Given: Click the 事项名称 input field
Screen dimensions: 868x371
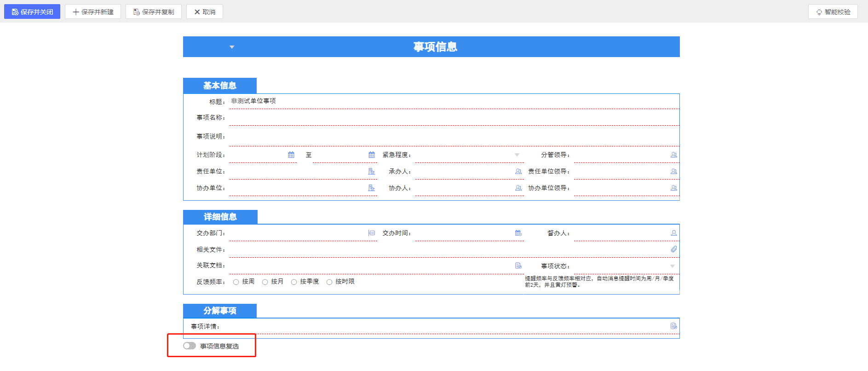Looking at the screenshot, I should 454,118.
